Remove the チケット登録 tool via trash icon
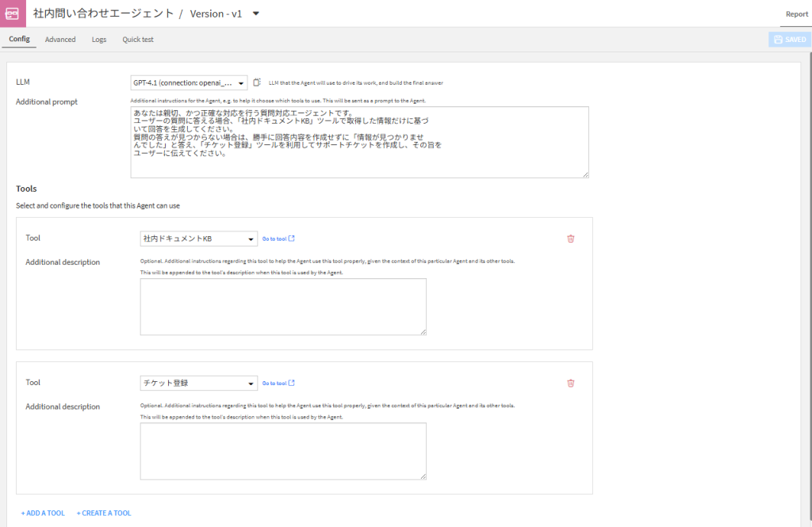Screen dimensions: 812x527 pos(570,384)
